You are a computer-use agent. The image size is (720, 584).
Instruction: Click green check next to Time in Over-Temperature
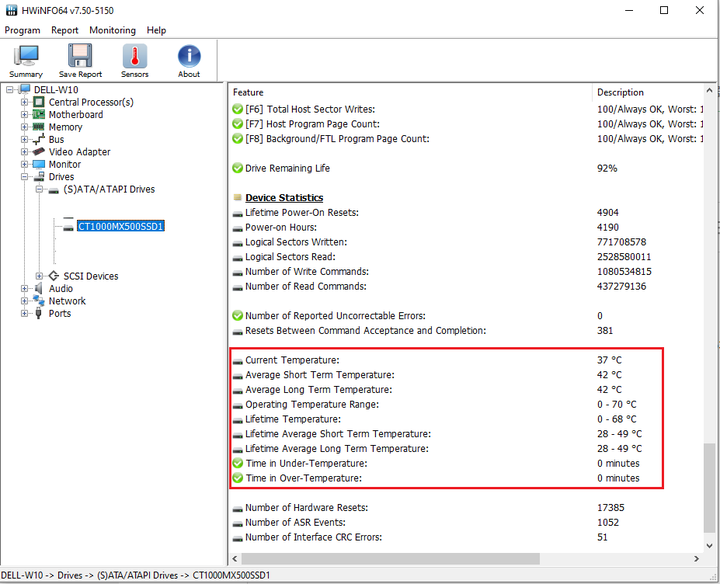(x=237, y=478)
